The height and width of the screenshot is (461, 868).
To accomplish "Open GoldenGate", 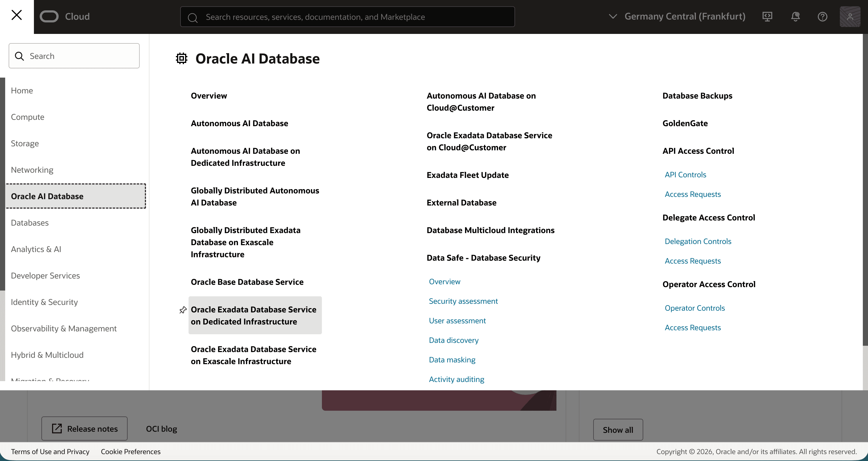I will [x=685, y=123].
